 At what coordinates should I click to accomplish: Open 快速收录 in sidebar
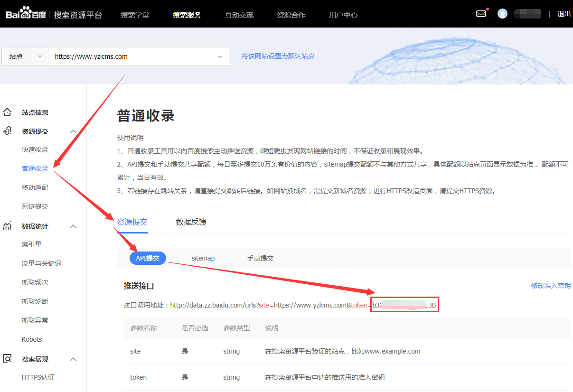coord(35,149)
